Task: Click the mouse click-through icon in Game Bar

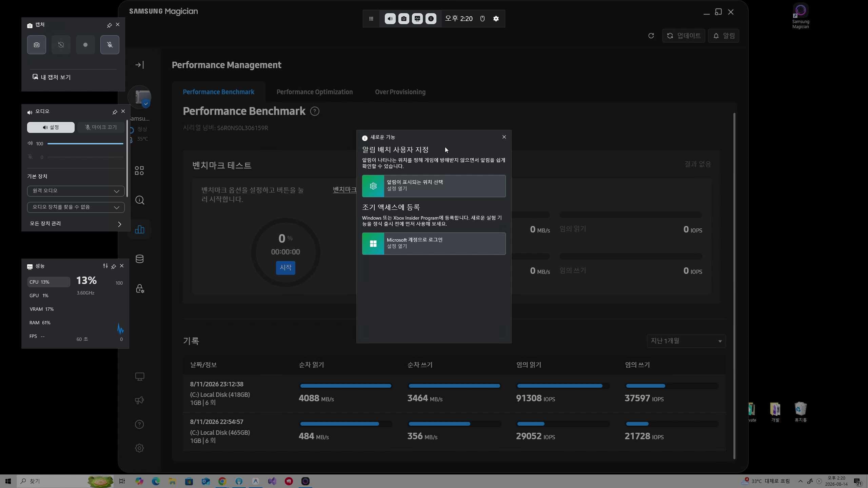Action: pyautogui.click(x=482, y=19)
